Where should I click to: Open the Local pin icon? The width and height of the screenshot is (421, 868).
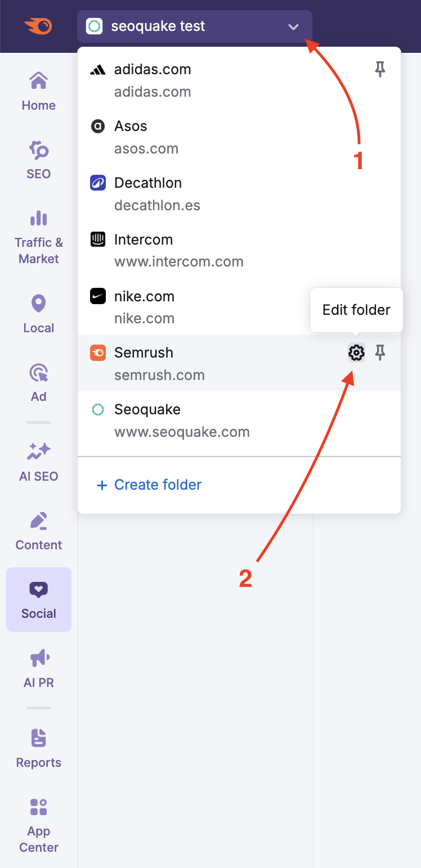click(38, 304)
